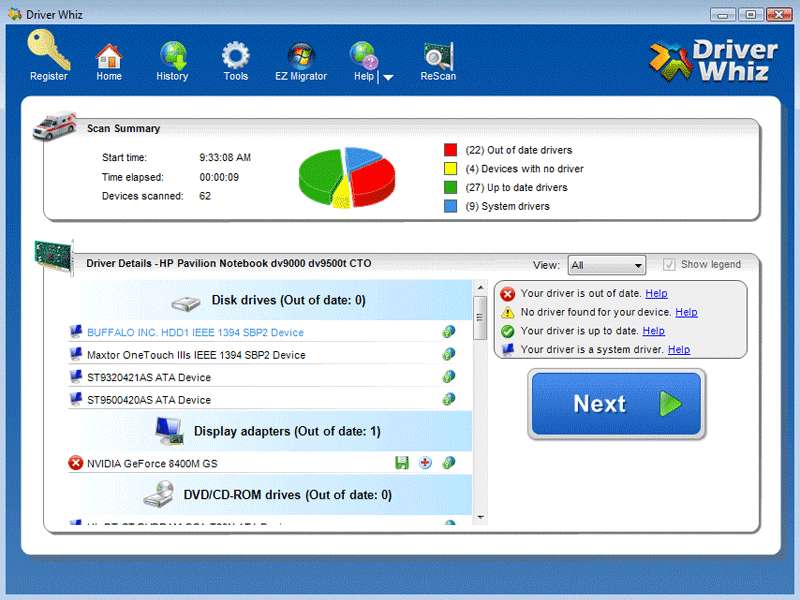Viewport: 800px width, 600px height.
Task: Select BUFFALO INC. HDD1 IEEE 1394 device row
Action: point(263,332)
